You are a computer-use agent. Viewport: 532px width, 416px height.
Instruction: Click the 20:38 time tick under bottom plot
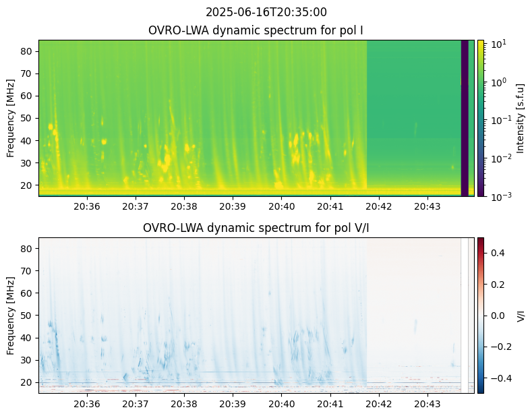tap(184, 403)
